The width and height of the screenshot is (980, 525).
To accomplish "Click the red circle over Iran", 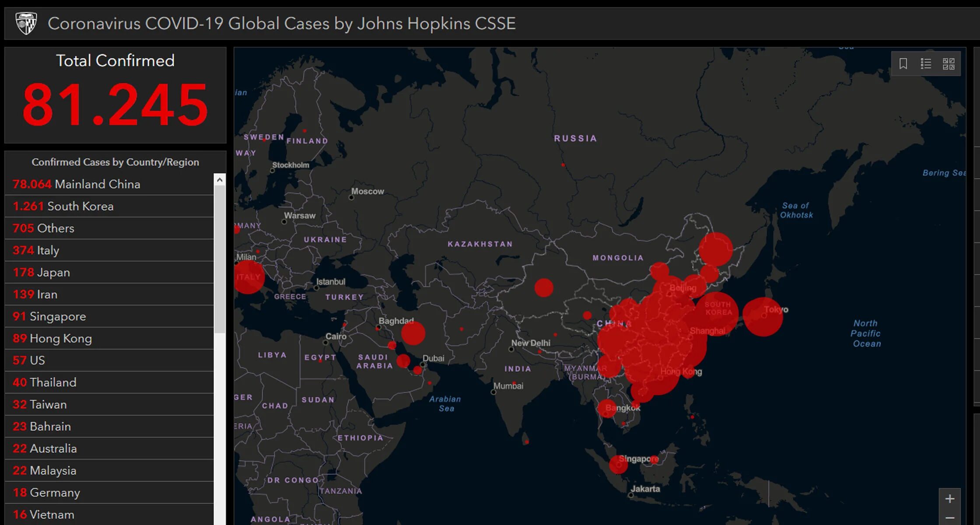I will click(x=413, y=333).
